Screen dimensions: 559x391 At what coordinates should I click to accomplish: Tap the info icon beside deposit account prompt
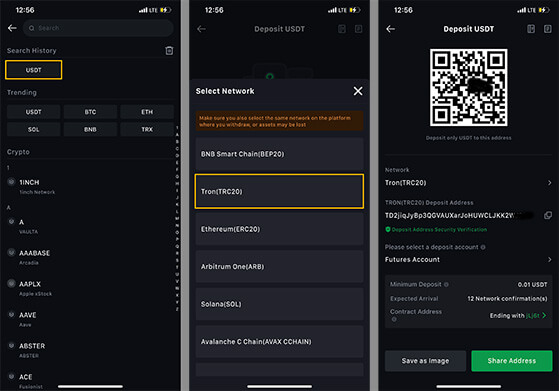(x=483, y=247)
